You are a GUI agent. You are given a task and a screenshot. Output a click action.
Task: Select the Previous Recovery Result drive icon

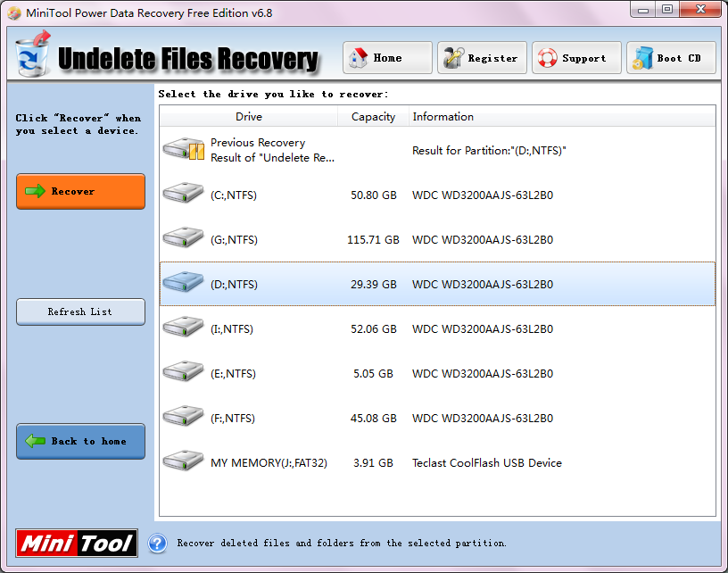[184, 149]
